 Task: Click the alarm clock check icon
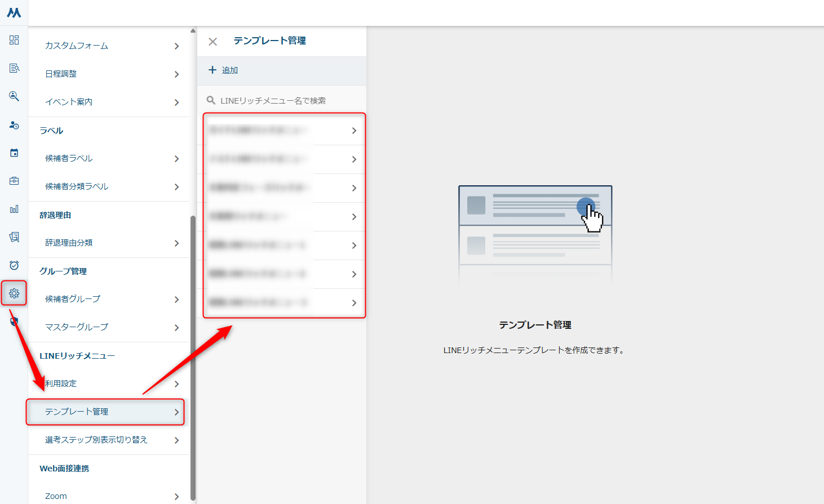pyautogui.click(x=14, y=265)
